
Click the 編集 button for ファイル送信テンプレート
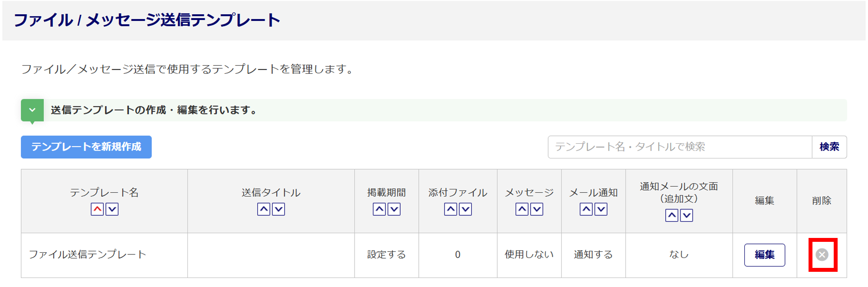(x=764, y=254)
